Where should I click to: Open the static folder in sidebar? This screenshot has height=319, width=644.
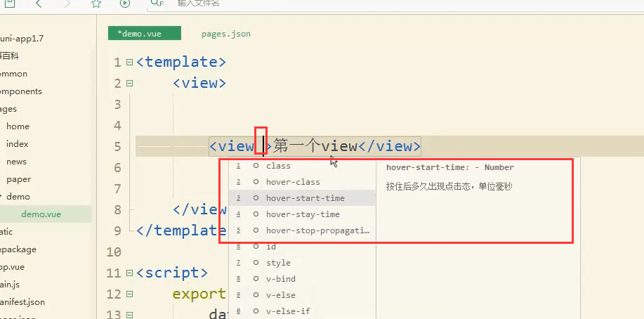tap(6, 232)
